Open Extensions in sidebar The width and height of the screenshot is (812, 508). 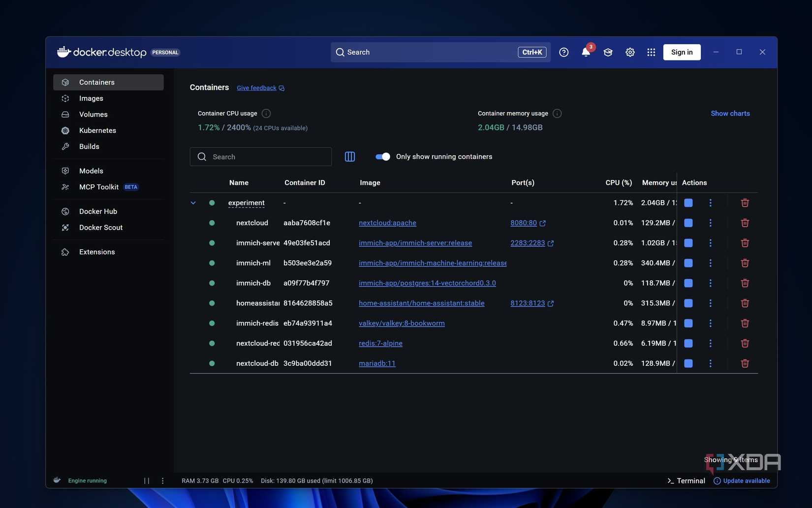pos(108,252)
